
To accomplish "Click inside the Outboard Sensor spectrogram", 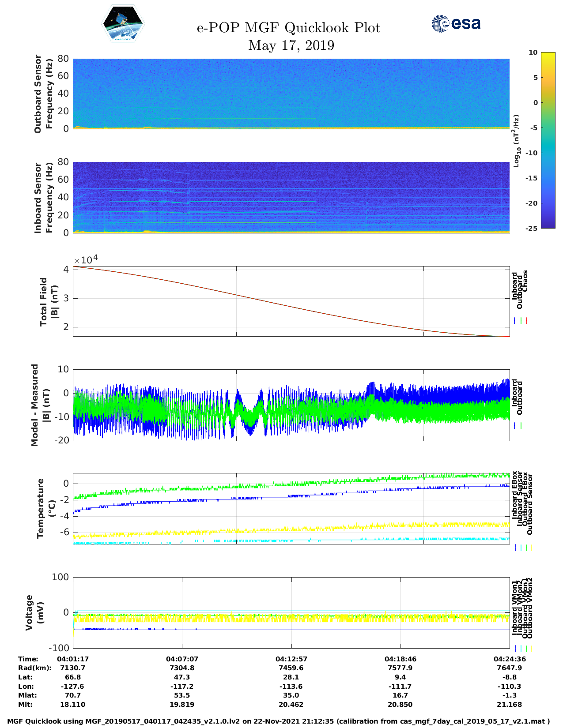I will point(291,94).
